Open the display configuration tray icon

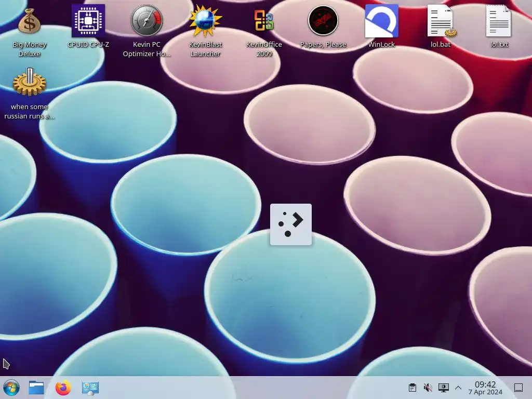point(444,388)
